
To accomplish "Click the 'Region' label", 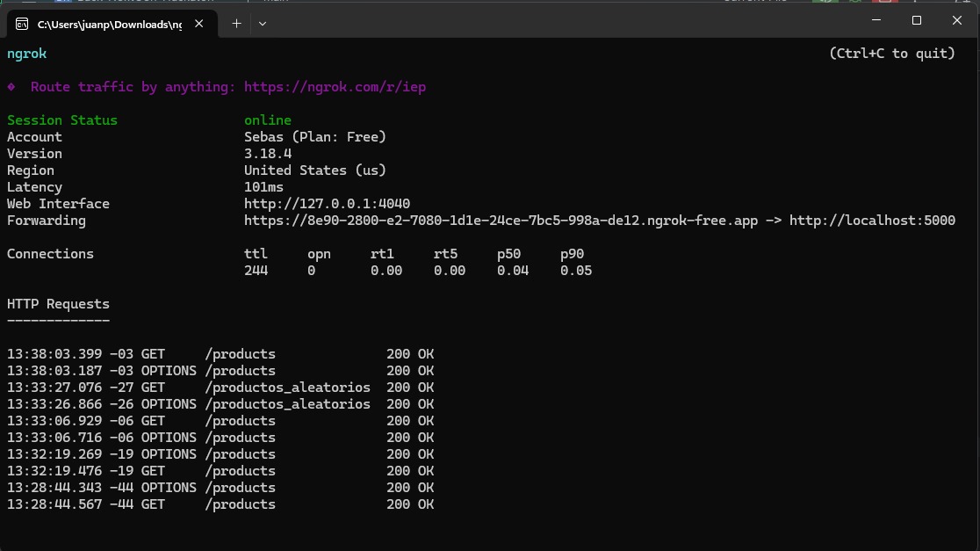I will click(x=31, y=170).
